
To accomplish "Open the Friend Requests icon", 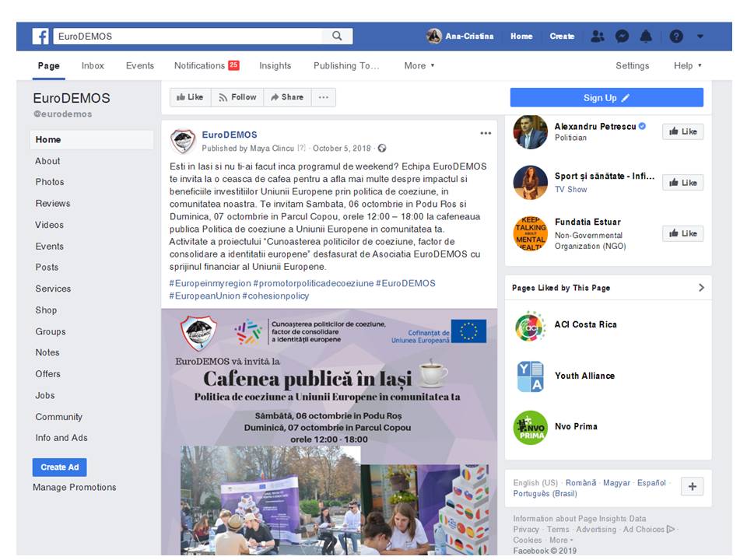I will pos(598,37).
